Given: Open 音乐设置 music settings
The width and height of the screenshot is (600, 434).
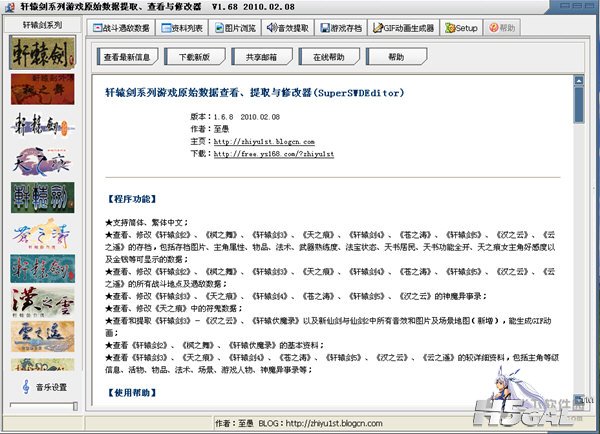Looking at the screenshot, I should tap(51, 387).
